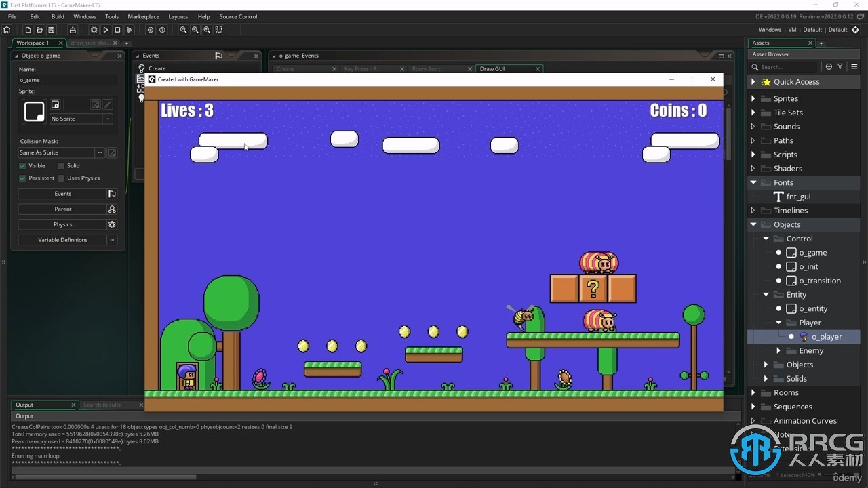Open the Build menu

coord(58,16)
